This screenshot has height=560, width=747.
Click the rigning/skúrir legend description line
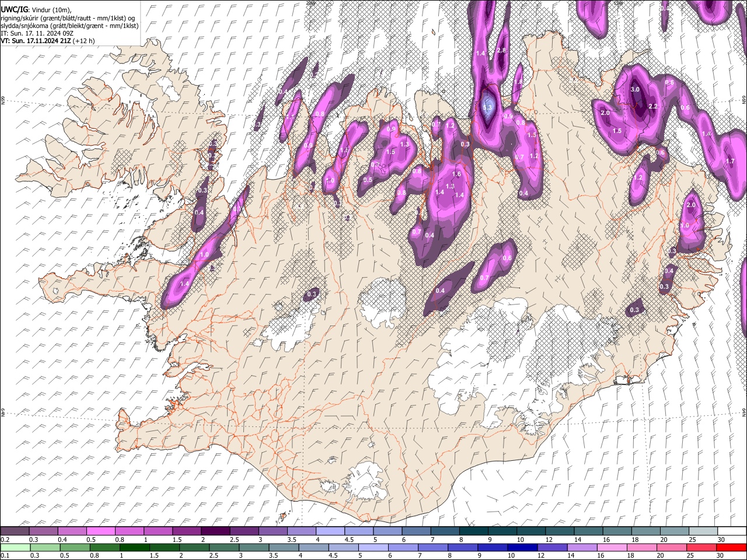68,18
